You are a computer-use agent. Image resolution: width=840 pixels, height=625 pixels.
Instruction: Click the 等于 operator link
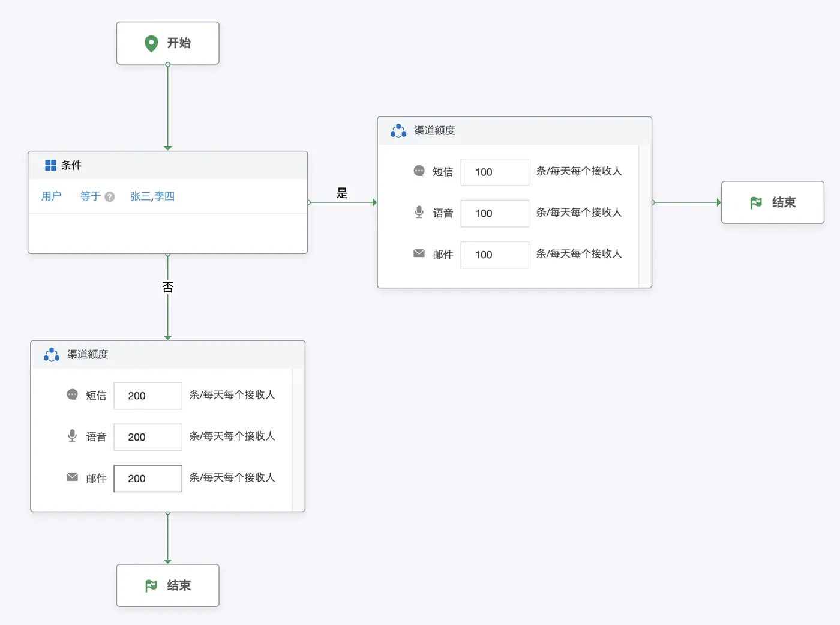pyautogui.click(x=91, y=196)
